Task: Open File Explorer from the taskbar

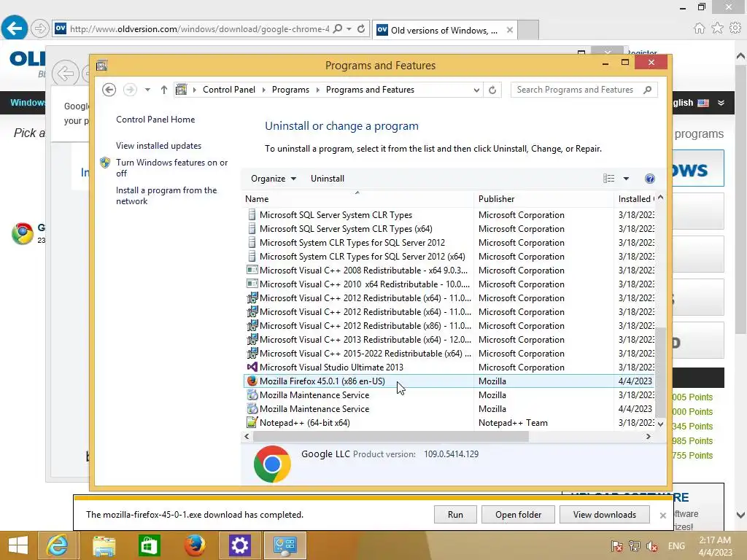Action: 104,545
